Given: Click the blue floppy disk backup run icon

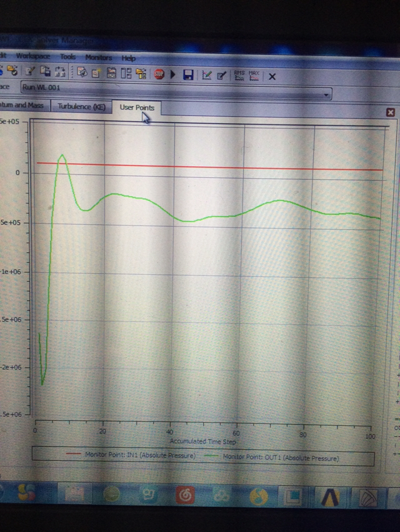Looking at the screenshot, I should click(x=188, y=75).
